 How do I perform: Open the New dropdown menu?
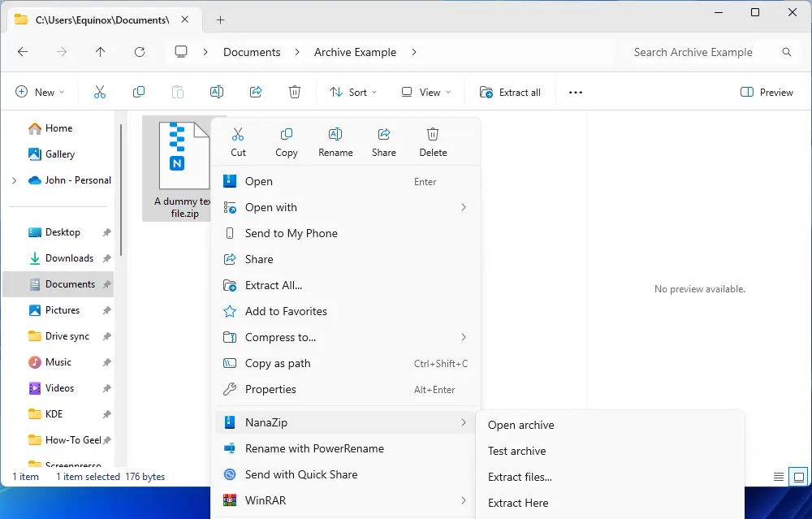[x=40, y=93]
